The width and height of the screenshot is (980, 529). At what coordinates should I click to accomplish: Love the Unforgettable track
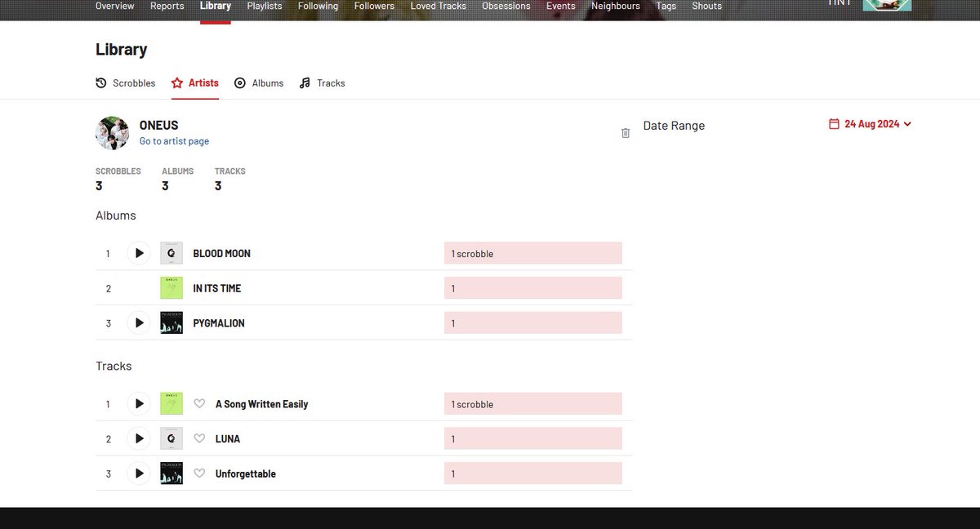coord(199,473)
